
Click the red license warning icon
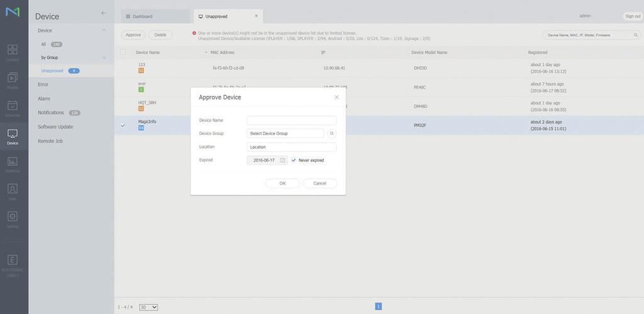tap(194, 33)
